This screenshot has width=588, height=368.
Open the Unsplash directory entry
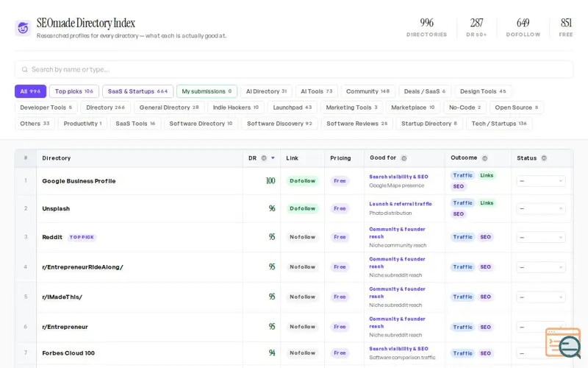56,208
